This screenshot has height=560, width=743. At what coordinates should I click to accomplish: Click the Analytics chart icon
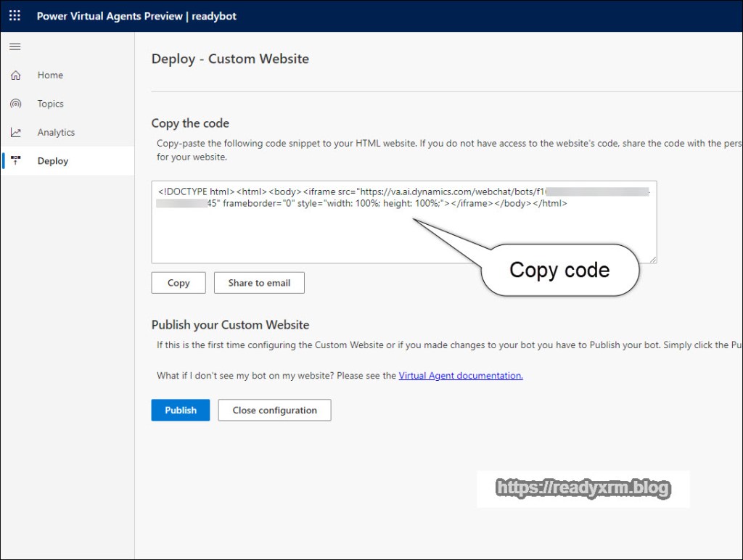[15, 133]
